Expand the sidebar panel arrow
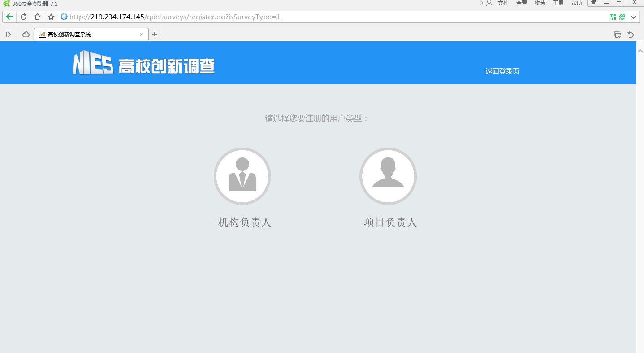Screen dimensions: 644x353 pyautogui.click(x=8, y=34)
